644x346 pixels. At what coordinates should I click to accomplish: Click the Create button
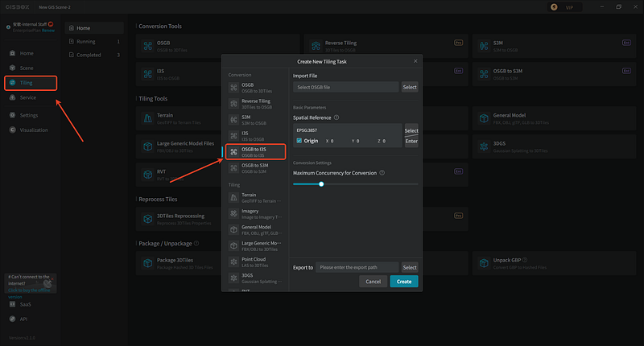click(x=404, y=282)
